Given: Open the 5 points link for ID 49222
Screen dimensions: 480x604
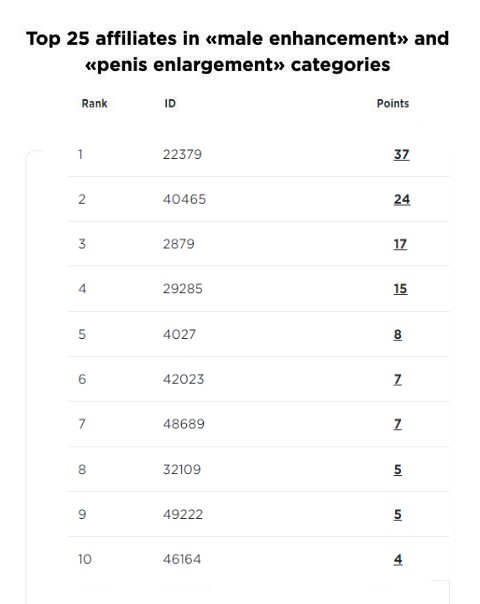Looking at the screenshot, I should coord(398,515).
